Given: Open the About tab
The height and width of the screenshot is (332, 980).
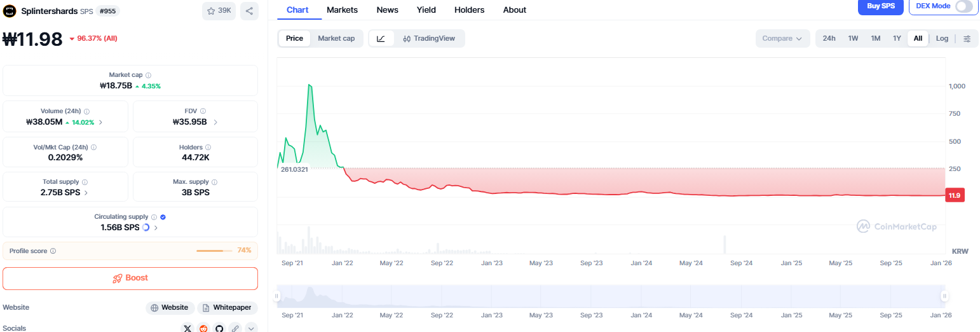Looking at the screenshot, I should (514, 10).
